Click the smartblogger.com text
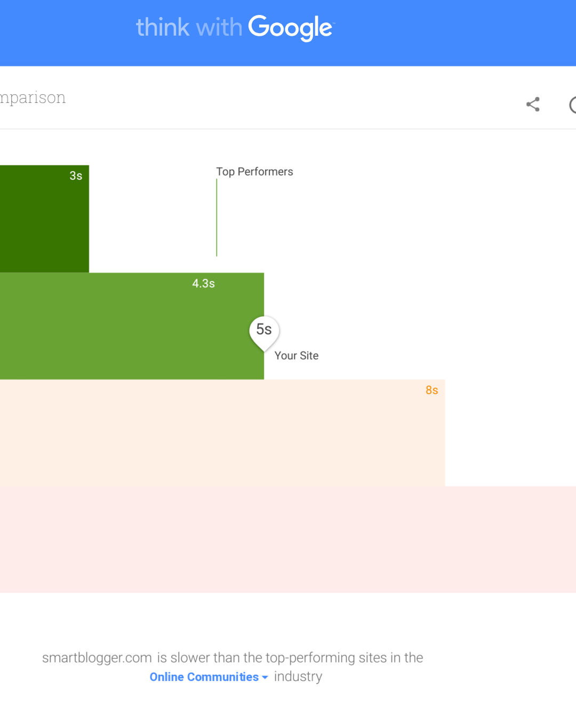Viewport: 576px width, 728px height. point(97,658)
